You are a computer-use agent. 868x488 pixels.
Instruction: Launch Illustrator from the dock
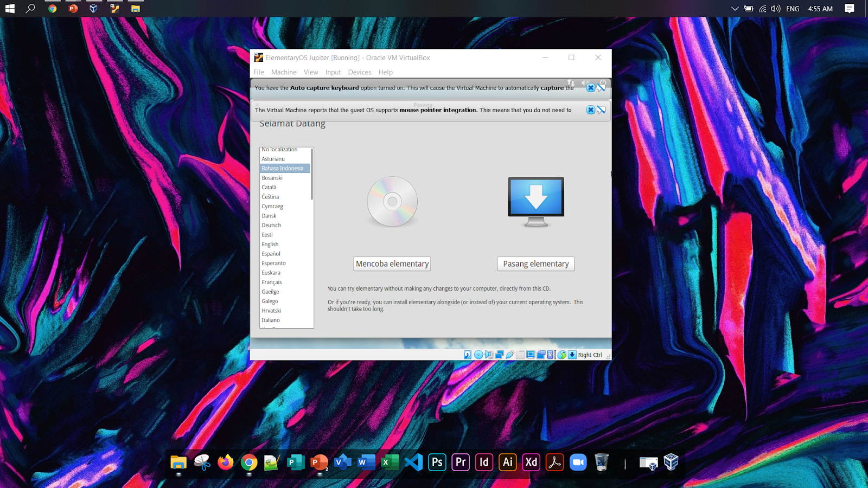(508, 462)
